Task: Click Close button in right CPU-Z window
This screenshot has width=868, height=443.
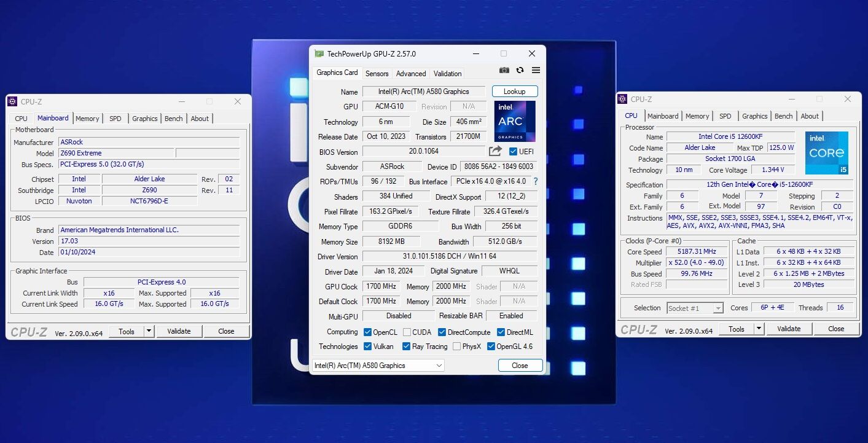Action: [836, 329]
